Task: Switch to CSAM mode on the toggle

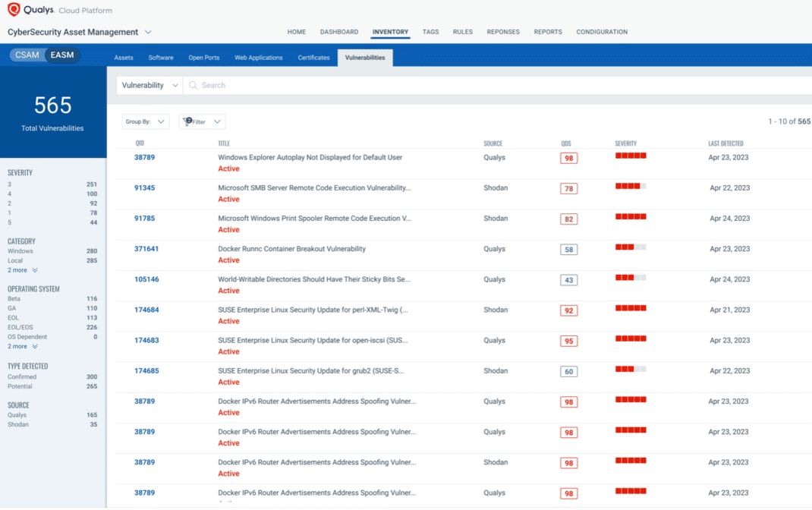Action: 27,55
